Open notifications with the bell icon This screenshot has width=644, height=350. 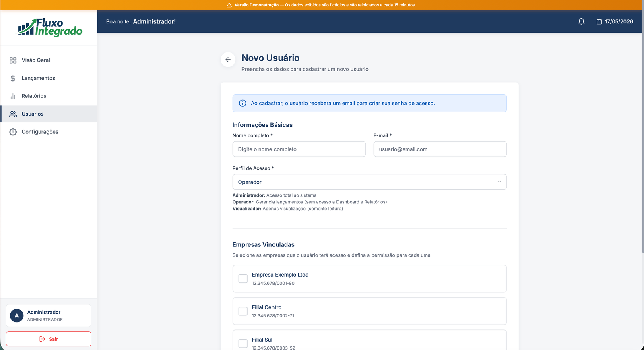tap(581, 21)
